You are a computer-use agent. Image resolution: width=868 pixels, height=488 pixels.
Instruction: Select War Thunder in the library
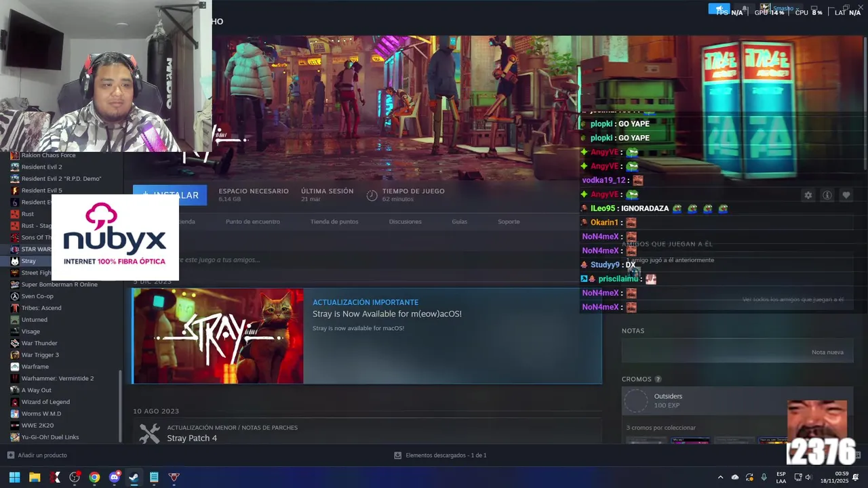point(39,343)
